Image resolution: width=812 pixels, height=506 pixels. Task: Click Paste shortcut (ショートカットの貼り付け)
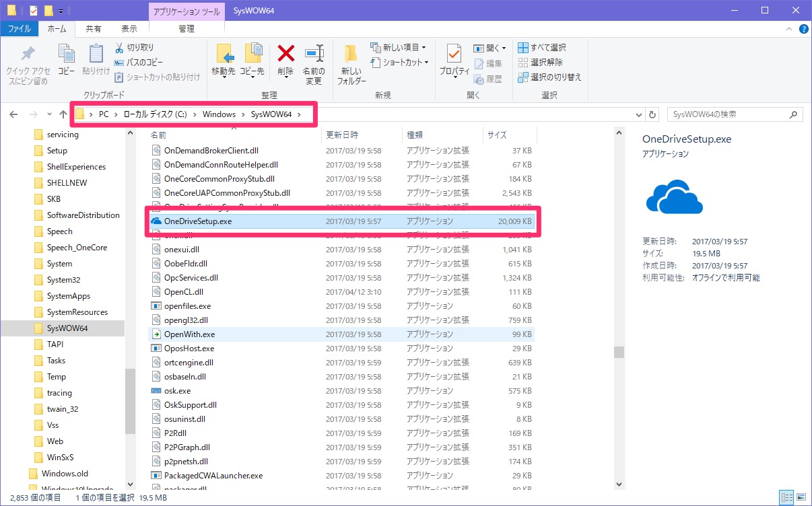tap(158, 77)
